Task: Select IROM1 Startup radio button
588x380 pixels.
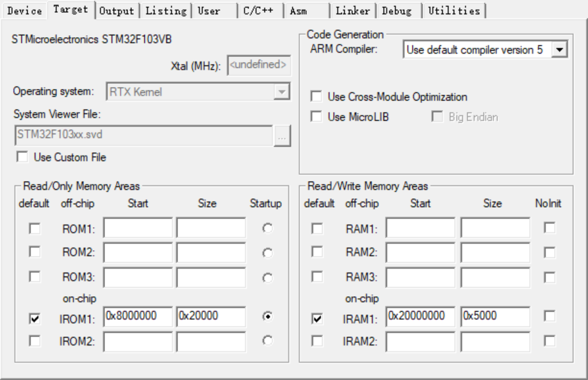Action: [x=267, y=317]
